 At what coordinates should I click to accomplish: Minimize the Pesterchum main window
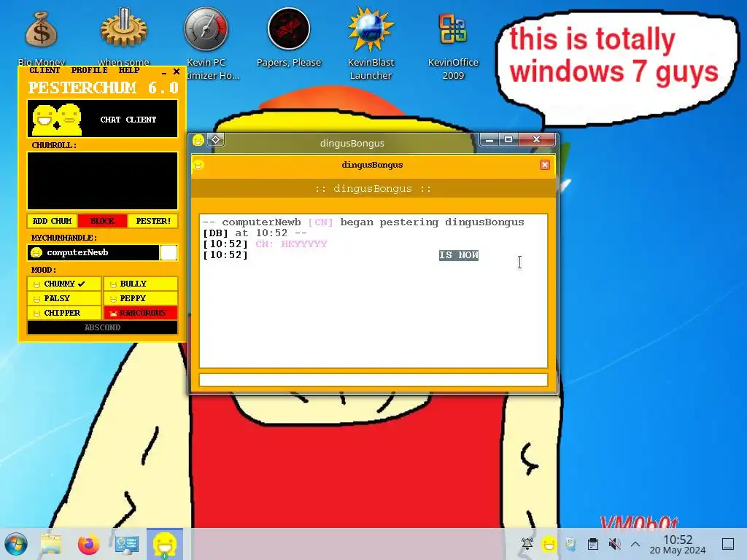pyautogui.click(x=164, y=72)
